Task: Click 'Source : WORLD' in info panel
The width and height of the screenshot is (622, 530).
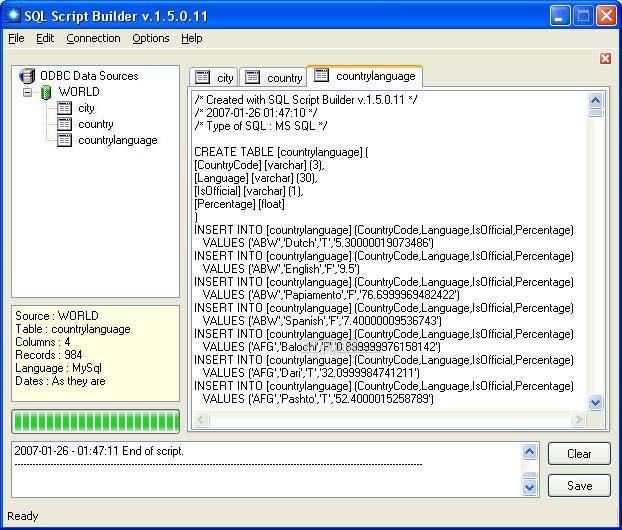Action: click(57, 316)
